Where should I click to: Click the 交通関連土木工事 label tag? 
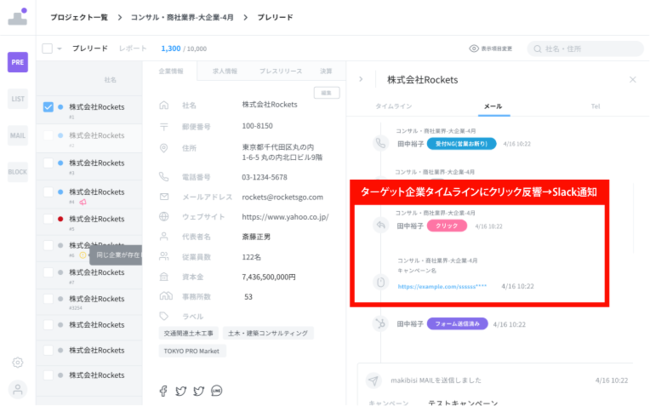(188, 333)
